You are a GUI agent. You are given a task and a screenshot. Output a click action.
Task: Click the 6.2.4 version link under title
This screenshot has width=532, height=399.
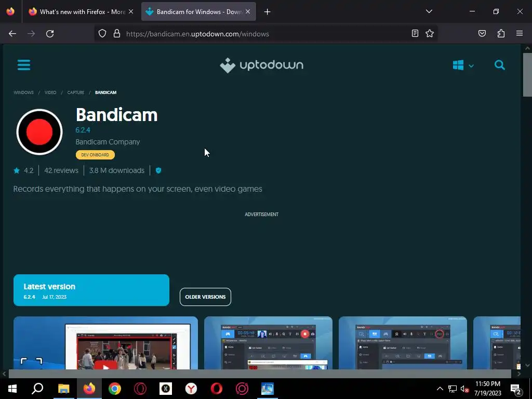tap(83, 130)
